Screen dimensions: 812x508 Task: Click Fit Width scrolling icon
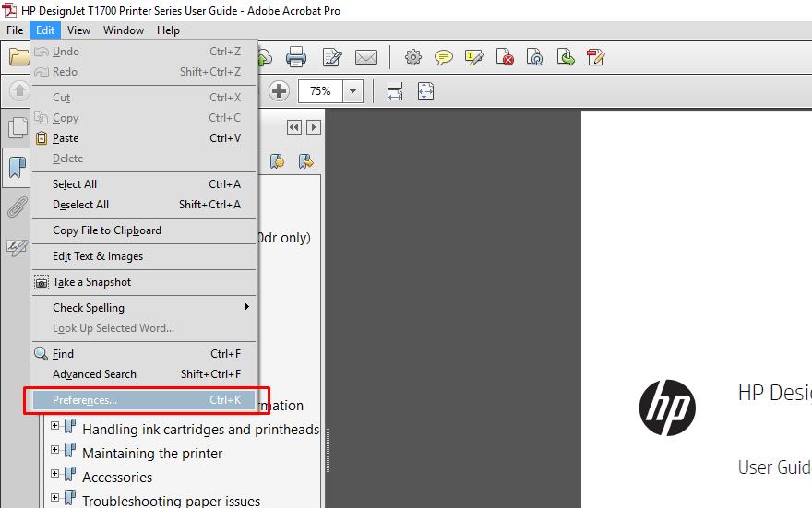(x=395, y=91)
